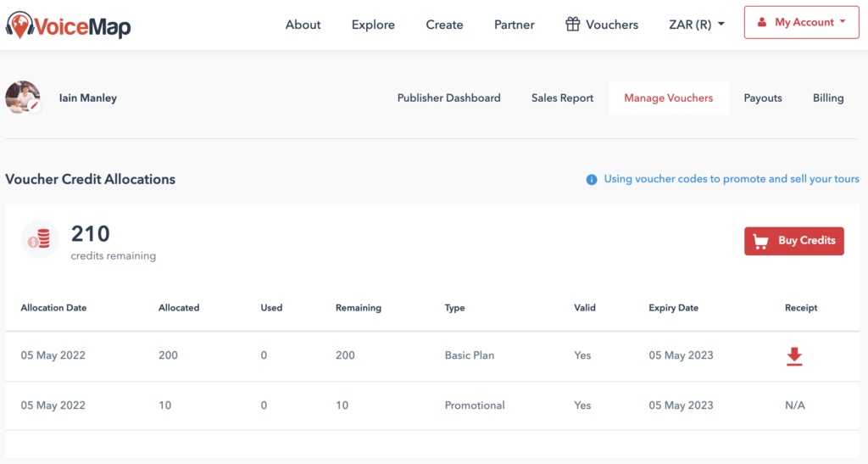Expand the My Account menu
The height and width of the screenshot is (464, 868).
point(800,23)
